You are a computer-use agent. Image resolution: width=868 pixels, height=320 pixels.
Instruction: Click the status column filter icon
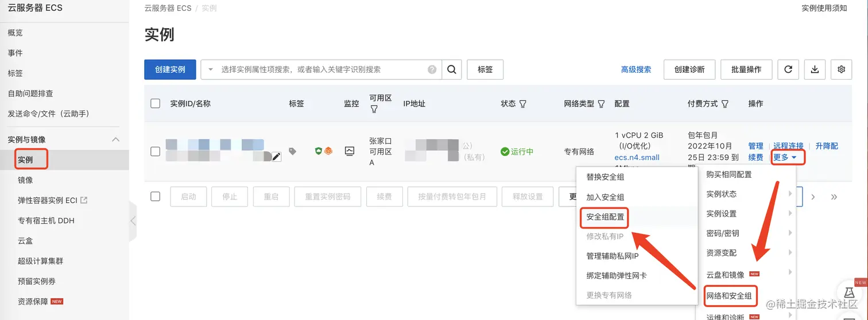click(x=523, y=104)
